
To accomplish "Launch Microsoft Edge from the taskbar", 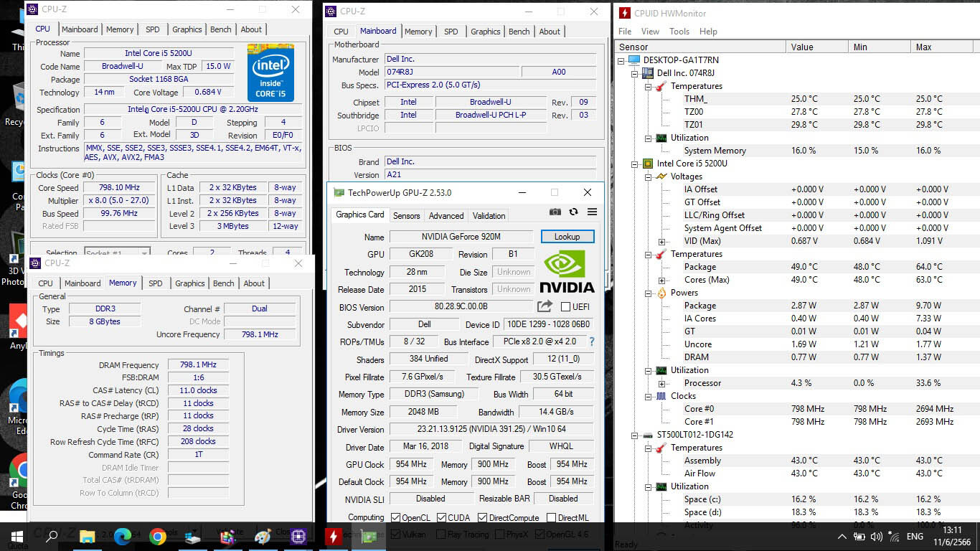I will coord(123,536).
